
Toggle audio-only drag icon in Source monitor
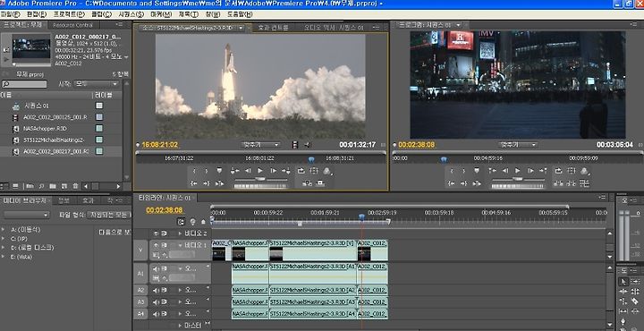tap(307, 145)
